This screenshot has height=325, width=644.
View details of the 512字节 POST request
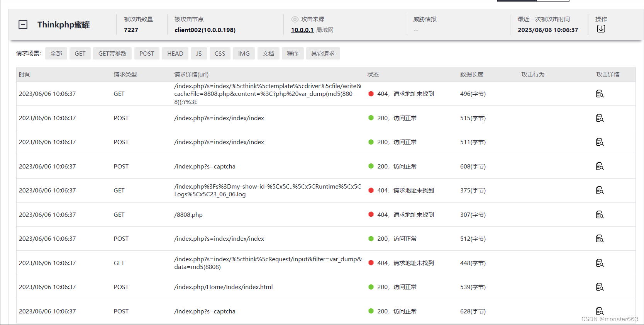(600, 238)
